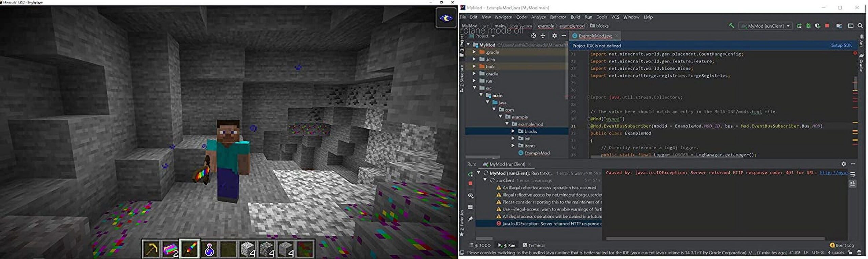The height and width of the screenshot is (259, 868).
Task: Open the VCS menu
Action: pos(615,17)
